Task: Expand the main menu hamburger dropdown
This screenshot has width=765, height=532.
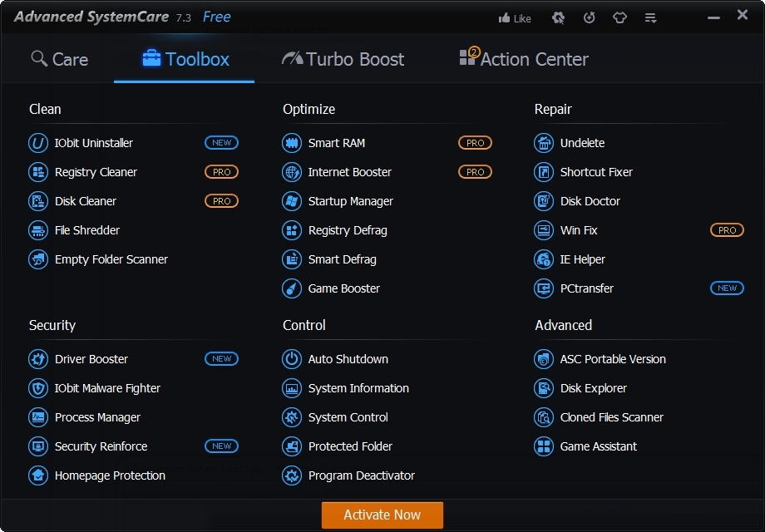Action: 650,18
